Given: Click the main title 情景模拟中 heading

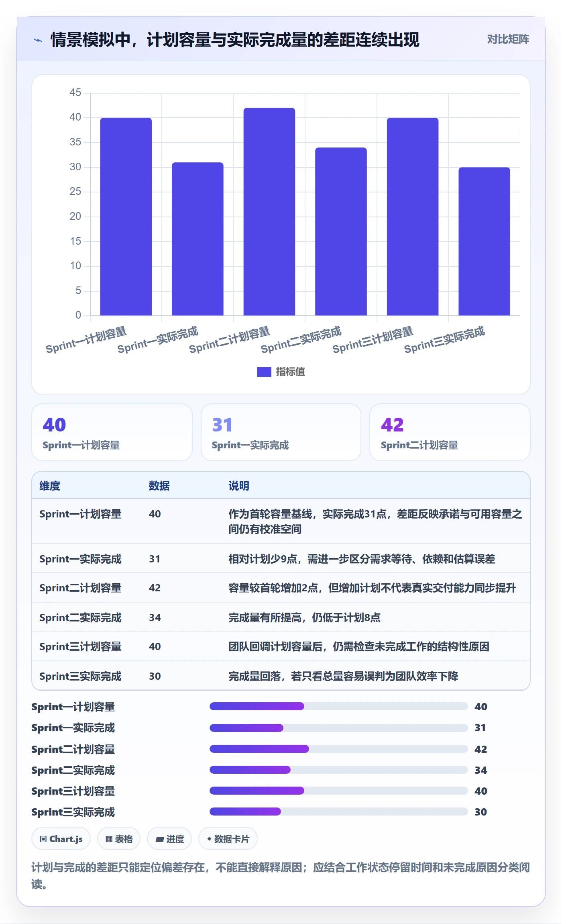Looking at the screenshot, I should pos(235,40).
